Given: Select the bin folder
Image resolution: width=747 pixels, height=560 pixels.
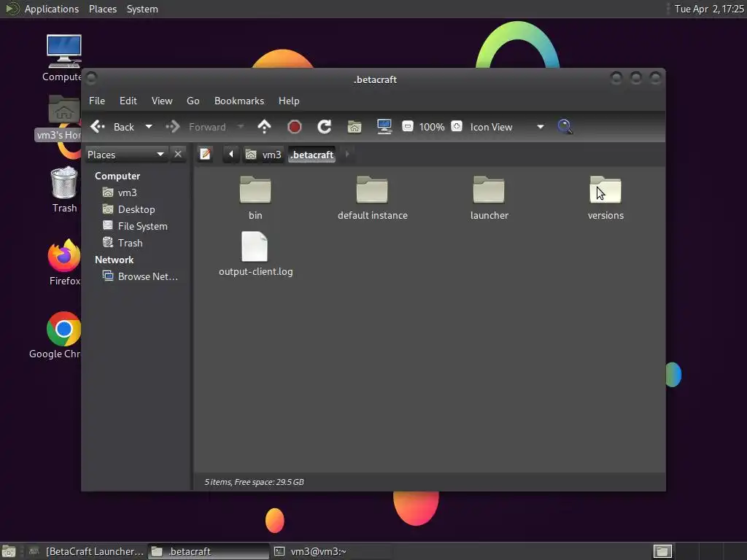Looking at the screenshot, I should tap(255, 198).
